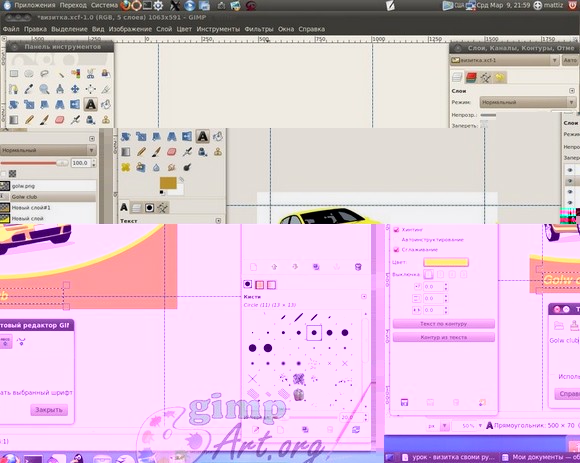Select the yellow Heal tool
The width and height of the screenshot is (580, 463).
(125, 167)
